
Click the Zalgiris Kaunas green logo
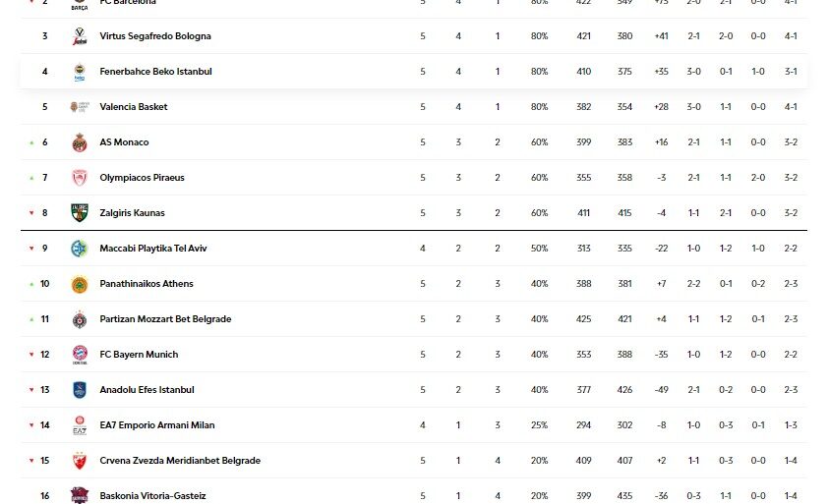[80, 213]
